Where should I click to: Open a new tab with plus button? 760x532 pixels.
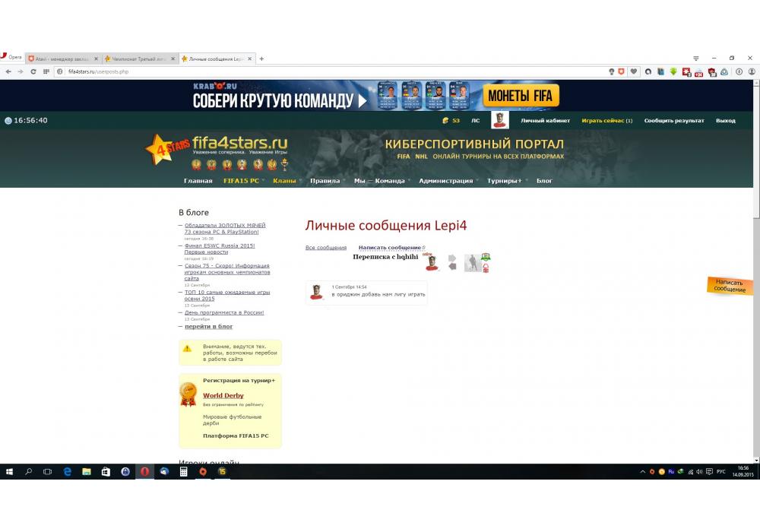[x=261, y=59]
